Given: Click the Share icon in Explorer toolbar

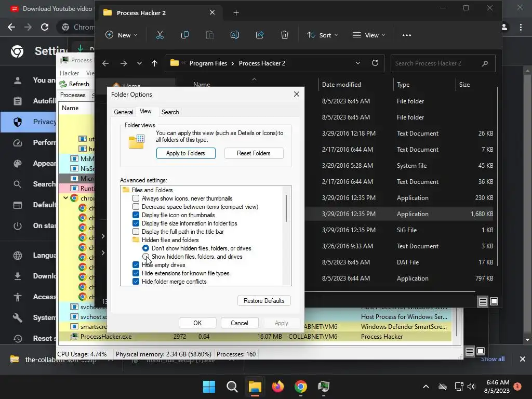Looking at the screenshot, I should (260, 35).
